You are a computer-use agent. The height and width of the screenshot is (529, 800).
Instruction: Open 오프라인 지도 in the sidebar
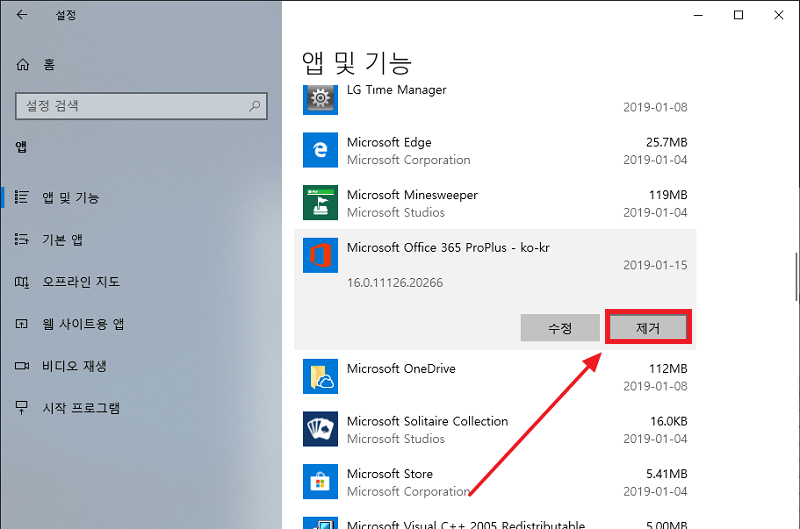click(x=81, y=282)
